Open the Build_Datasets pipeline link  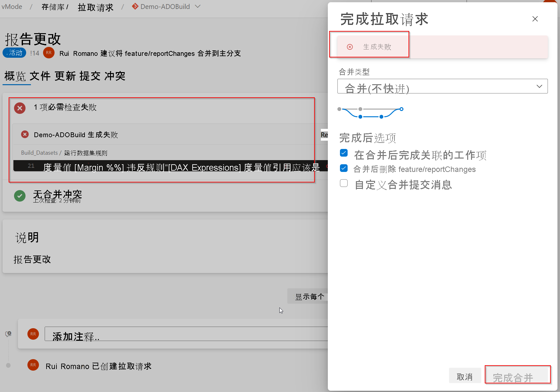point(39,152)
